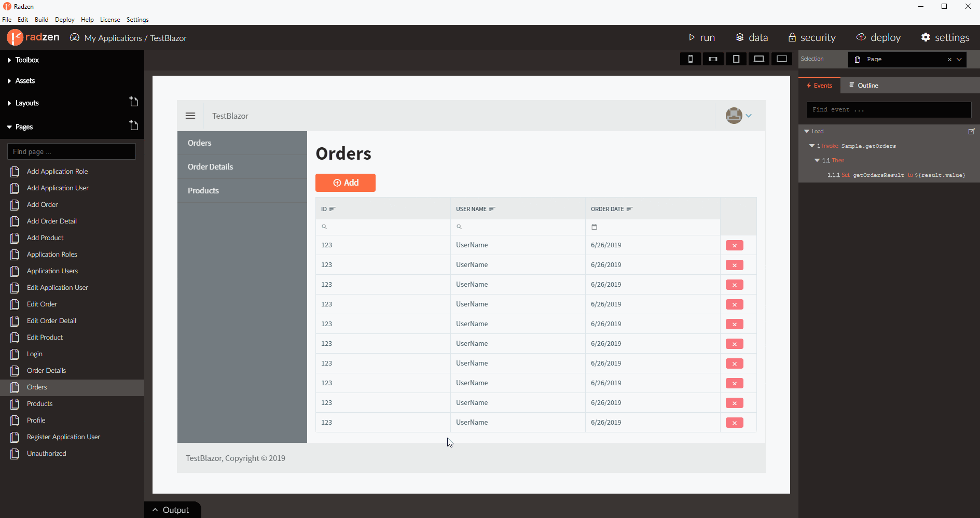
Task: Open the File menu
Action: [7, 20]
